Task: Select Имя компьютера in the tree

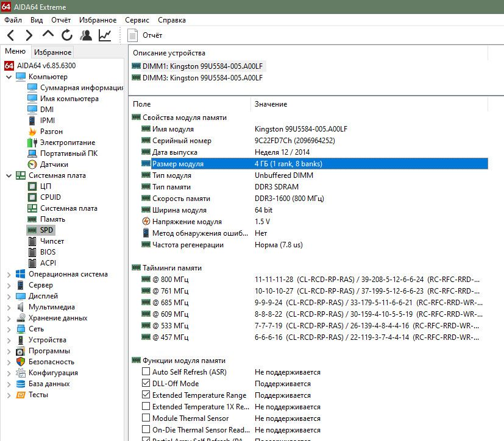Action: click(x=69, y=99)
